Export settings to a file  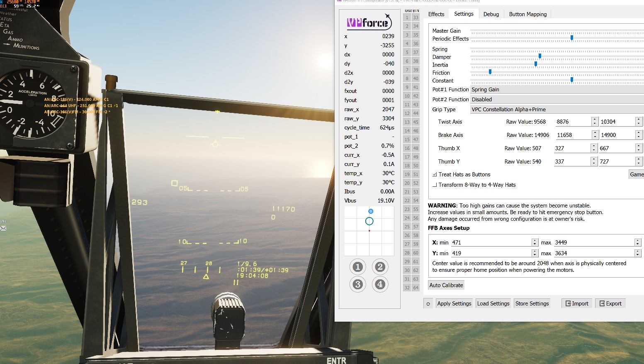pos(610,303)
